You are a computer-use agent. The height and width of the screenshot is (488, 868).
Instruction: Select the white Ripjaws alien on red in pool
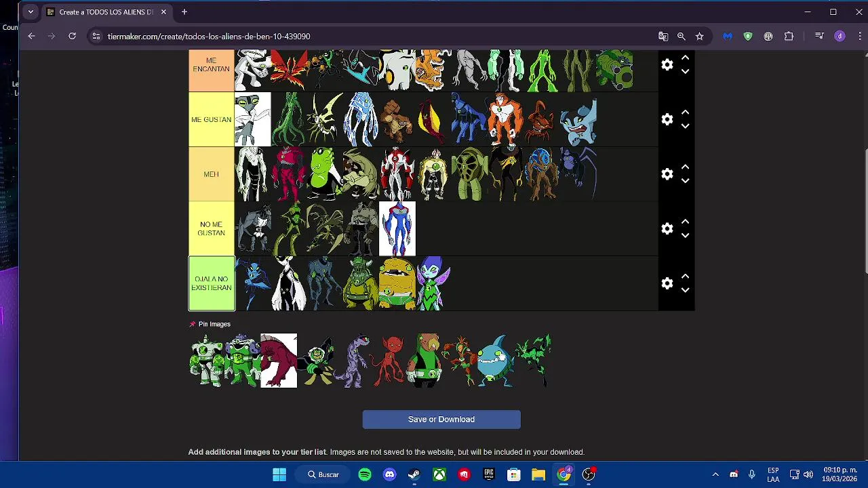(279, 361)
